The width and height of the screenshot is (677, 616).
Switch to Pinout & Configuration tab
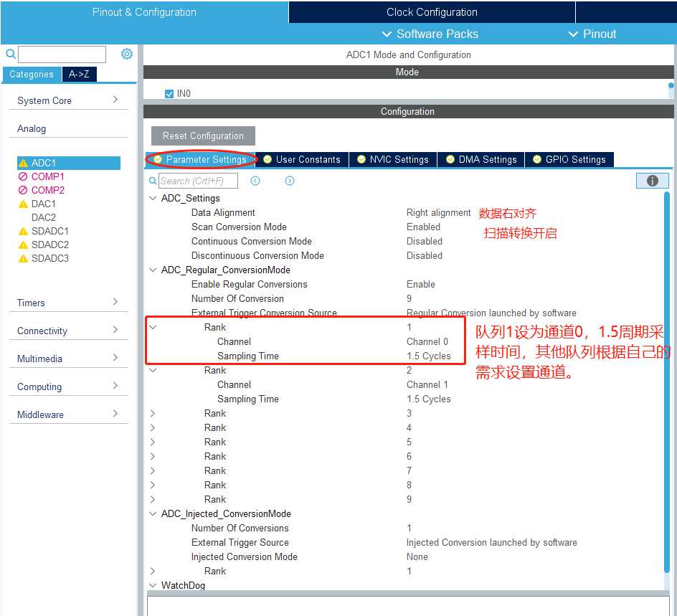(x=144, y=12)
